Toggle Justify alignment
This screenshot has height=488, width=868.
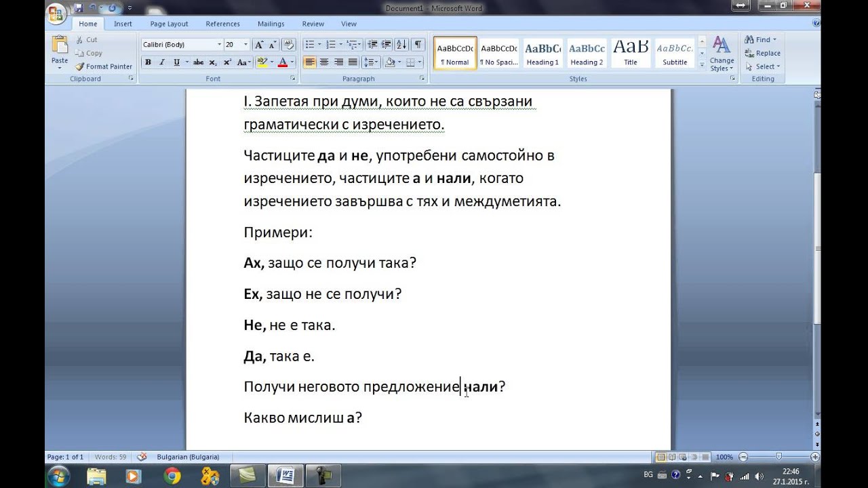tap(353, 62)
